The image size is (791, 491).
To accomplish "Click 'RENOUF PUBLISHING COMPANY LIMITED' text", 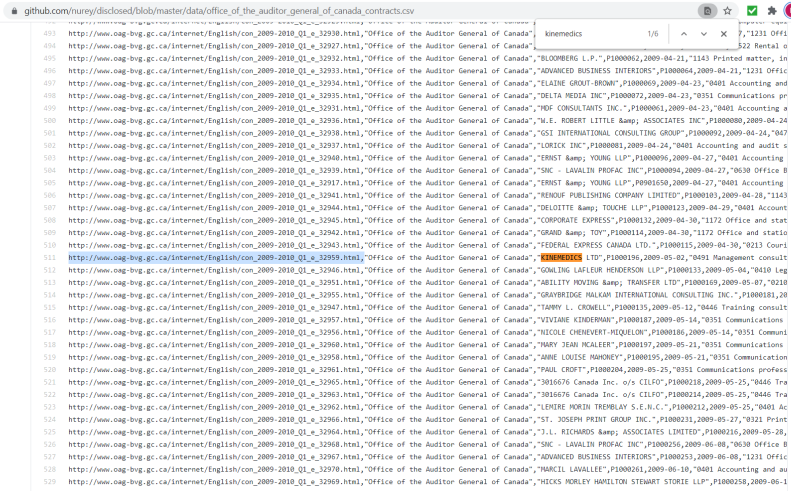I will pyautogui.click(x=608, y=195).
